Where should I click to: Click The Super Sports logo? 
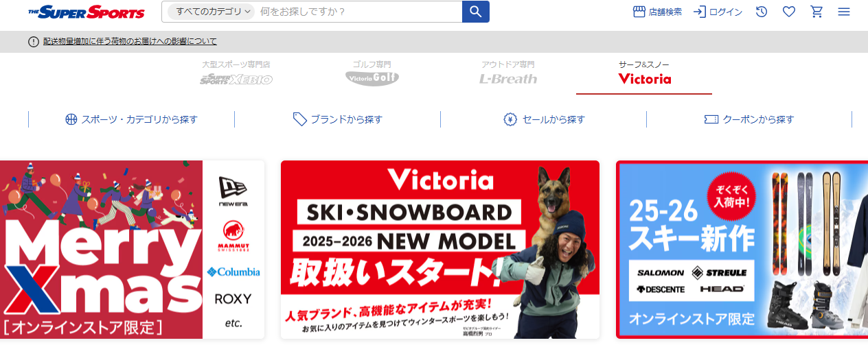pyautogui.click(x=87, y=12)
